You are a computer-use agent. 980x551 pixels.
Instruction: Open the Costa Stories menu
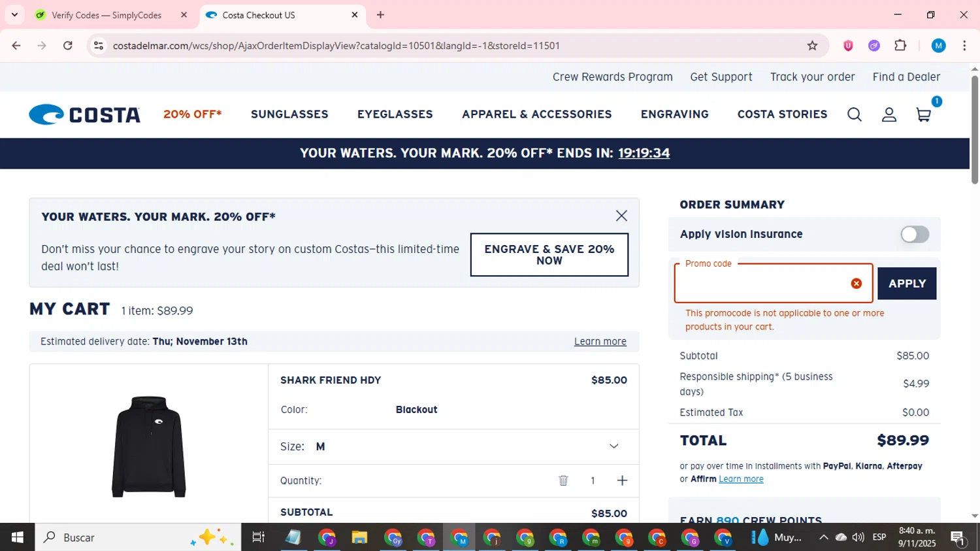pos(782,114)
